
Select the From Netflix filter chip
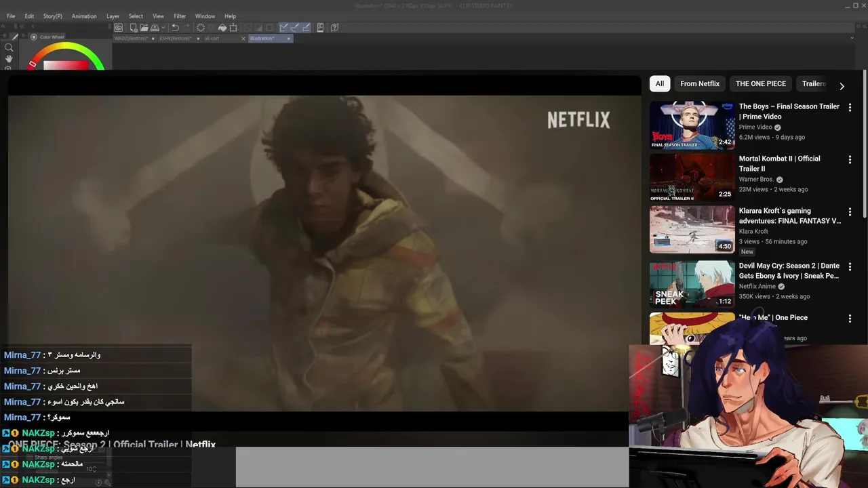pyautogui.click(x=700, y=83)
